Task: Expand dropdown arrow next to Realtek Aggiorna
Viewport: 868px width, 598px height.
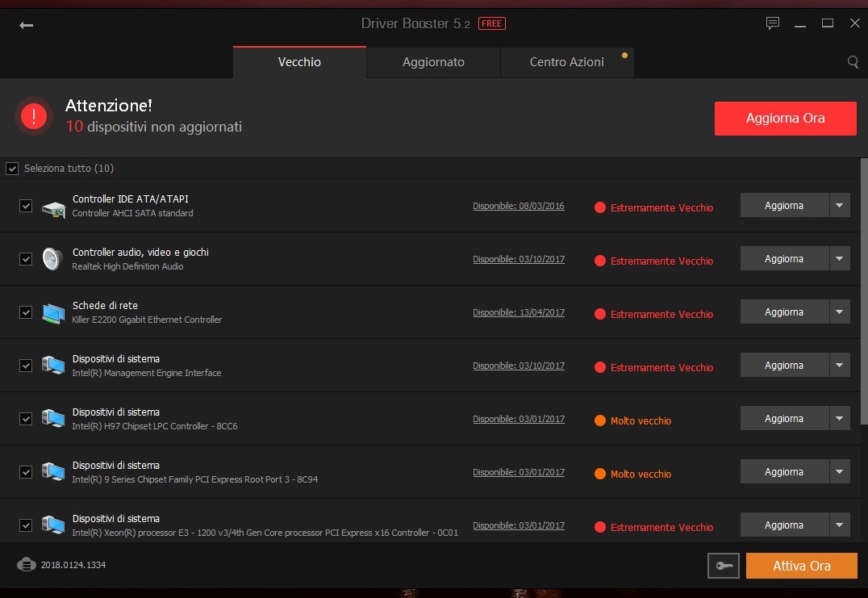Action: (840, 259)
